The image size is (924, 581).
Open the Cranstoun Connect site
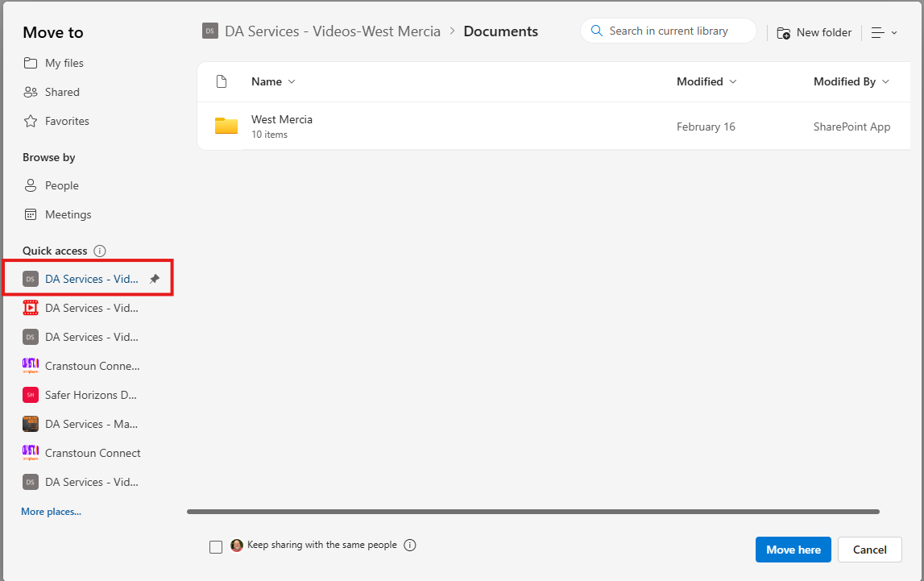pos(81,453)
